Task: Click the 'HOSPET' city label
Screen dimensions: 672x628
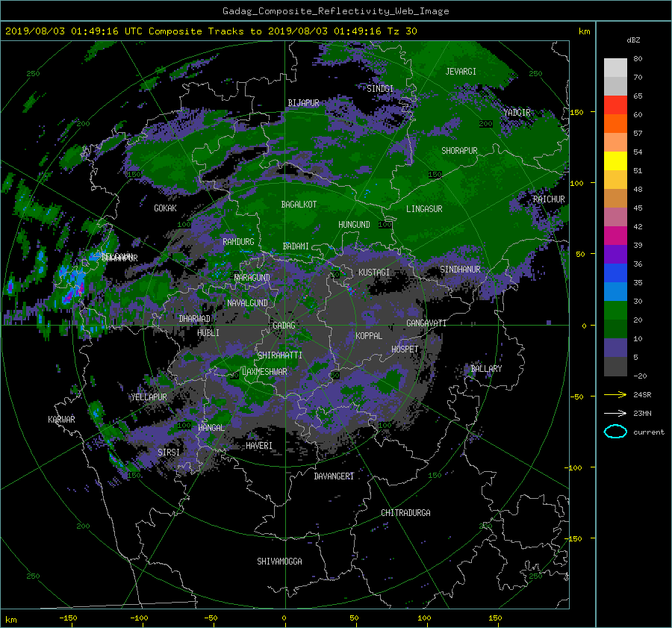Action: point(405,349)
